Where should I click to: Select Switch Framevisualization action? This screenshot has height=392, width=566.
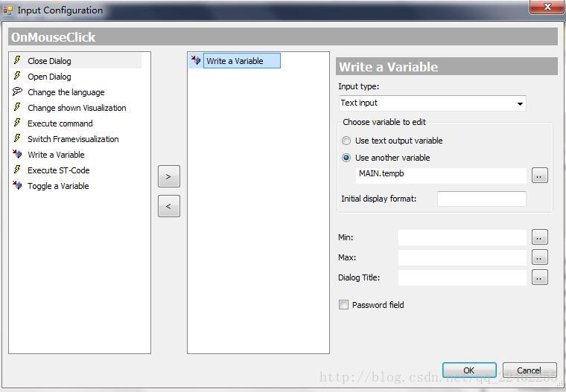tap(73, 139)
